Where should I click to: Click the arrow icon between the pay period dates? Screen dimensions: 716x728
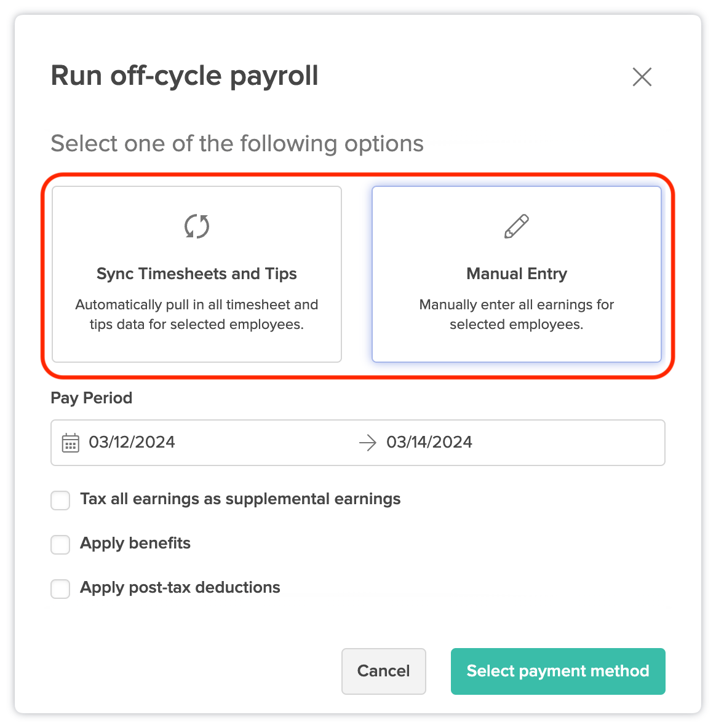(367, 442)
